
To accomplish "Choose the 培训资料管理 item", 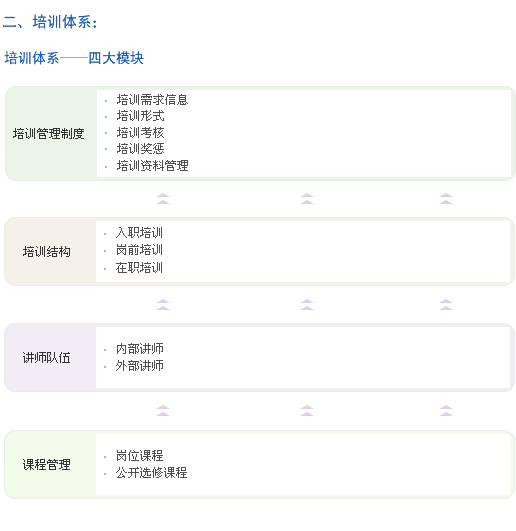I will (x=152, y=166).
